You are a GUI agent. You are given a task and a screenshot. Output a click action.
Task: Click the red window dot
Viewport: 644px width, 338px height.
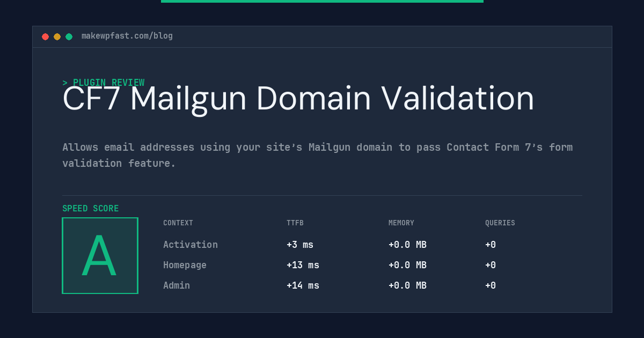(x=45, y=36)
